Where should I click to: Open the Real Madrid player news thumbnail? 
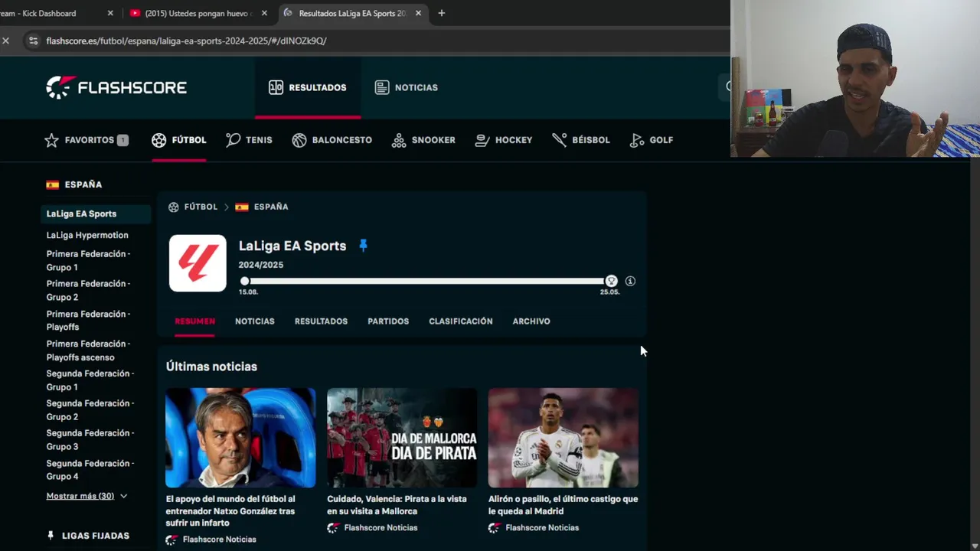(x=563, y=438)
